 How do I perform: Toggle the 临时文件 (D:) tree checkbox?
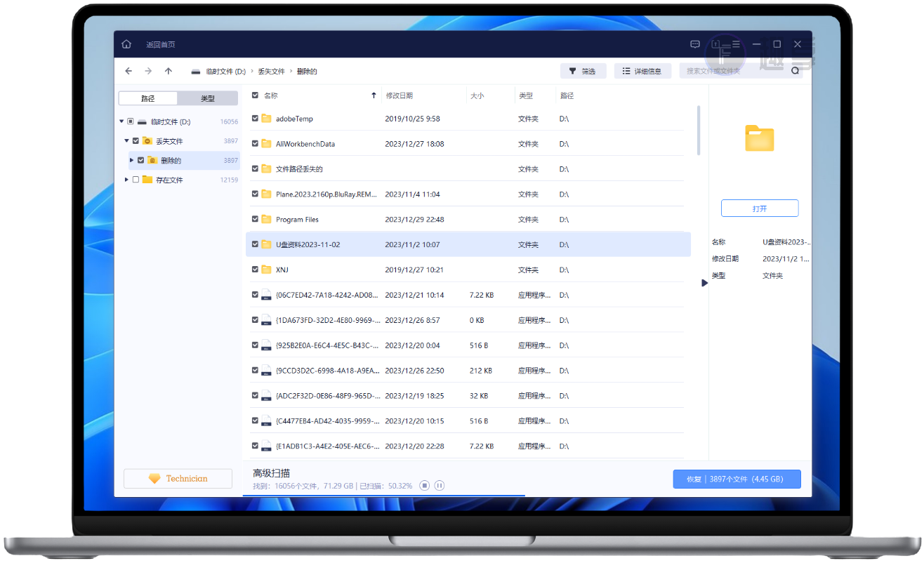(x=131, y=122)
